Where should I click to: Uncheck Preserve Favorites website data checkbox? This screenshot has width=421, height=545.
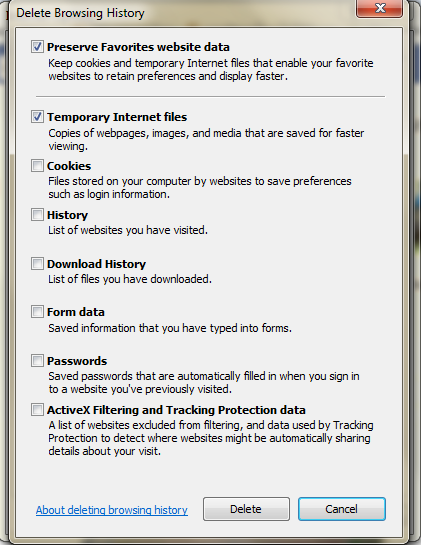point(37,46)
